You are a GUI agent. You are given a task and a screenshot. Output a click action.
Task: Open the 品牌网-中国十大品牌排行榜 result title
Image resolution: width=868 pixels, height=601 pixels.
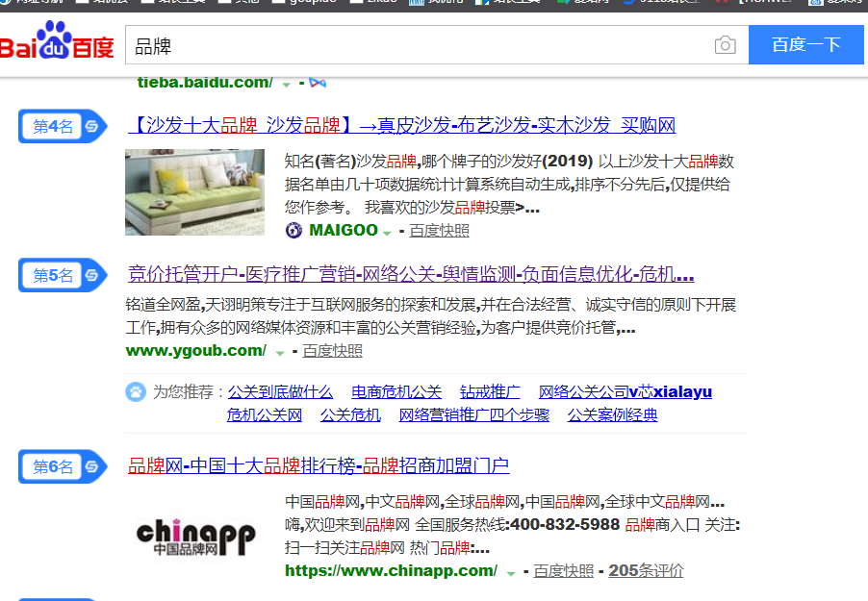click(x=319, y=465)
